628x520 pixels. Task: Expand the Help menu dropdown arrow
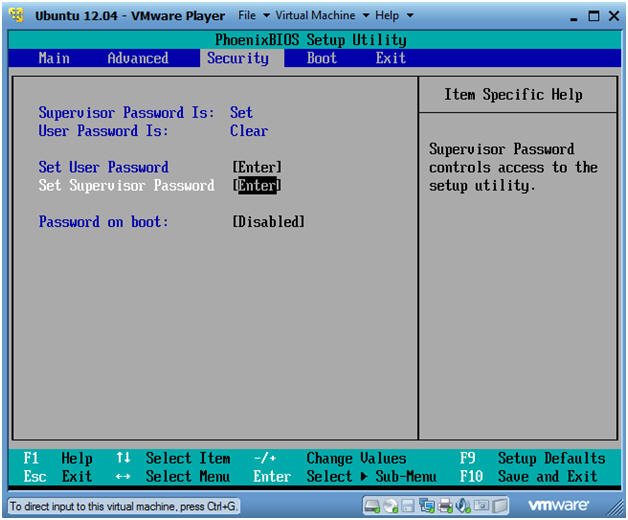click(x=409, y=16)
